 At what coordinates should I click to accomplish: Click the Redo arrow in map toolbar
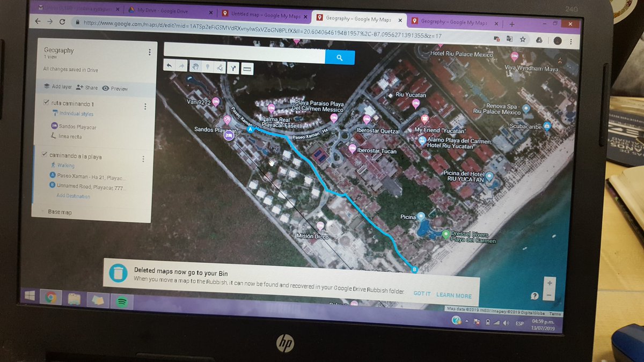(x=182, y=67)
